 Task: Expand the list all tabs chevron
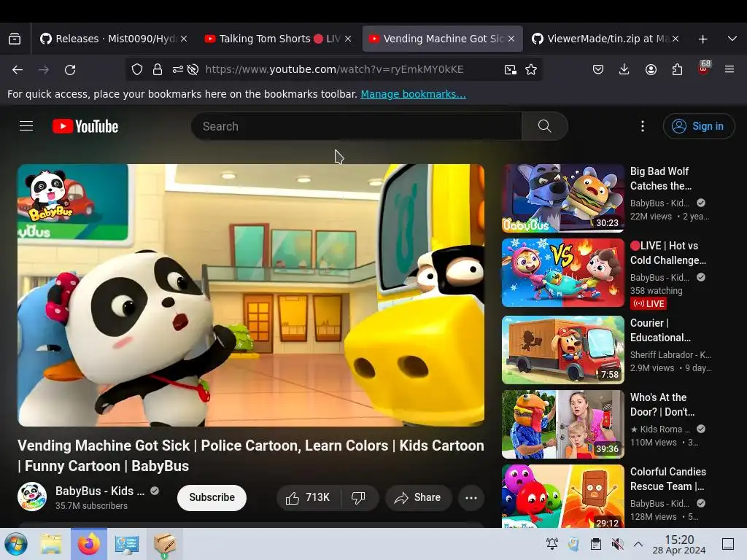(x=732, y=39)
